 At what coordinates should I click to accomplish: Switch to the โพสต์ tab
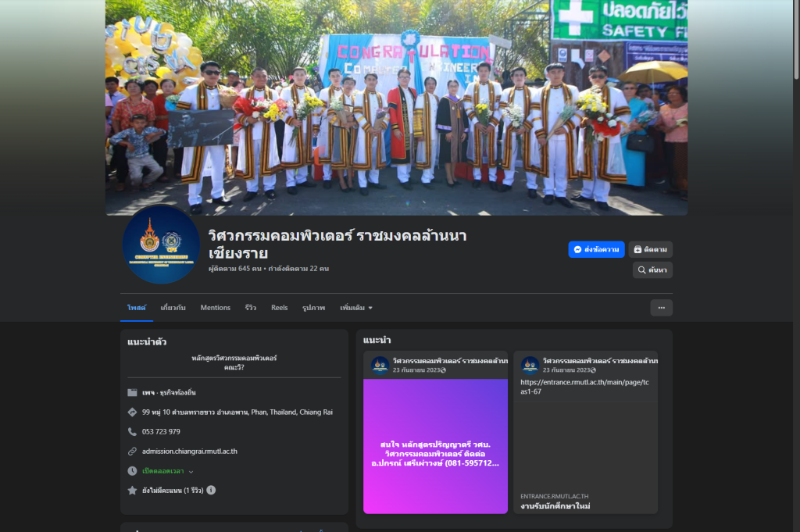point(137,308)
